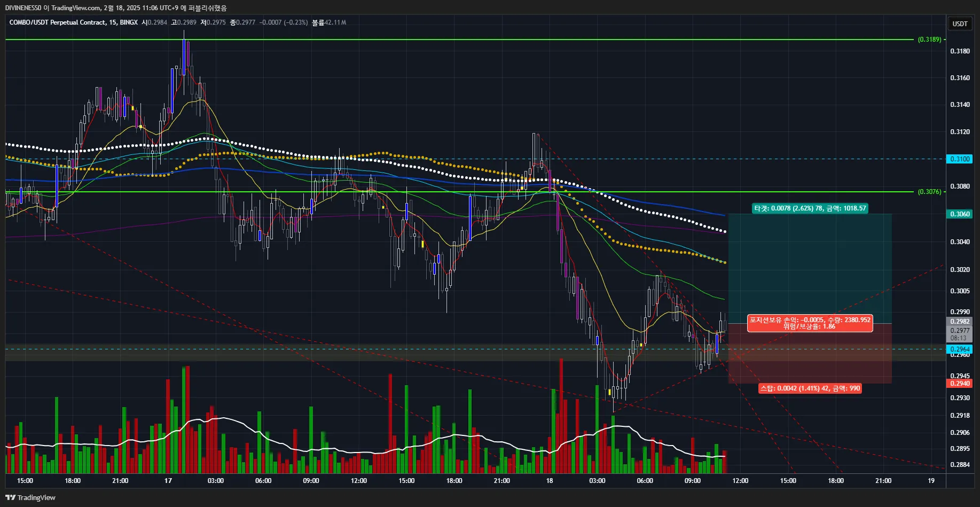The width and height of the screenshot is (980, 507).
Task: Click the bar countdown timer 08:13
Action: point(958,338)
